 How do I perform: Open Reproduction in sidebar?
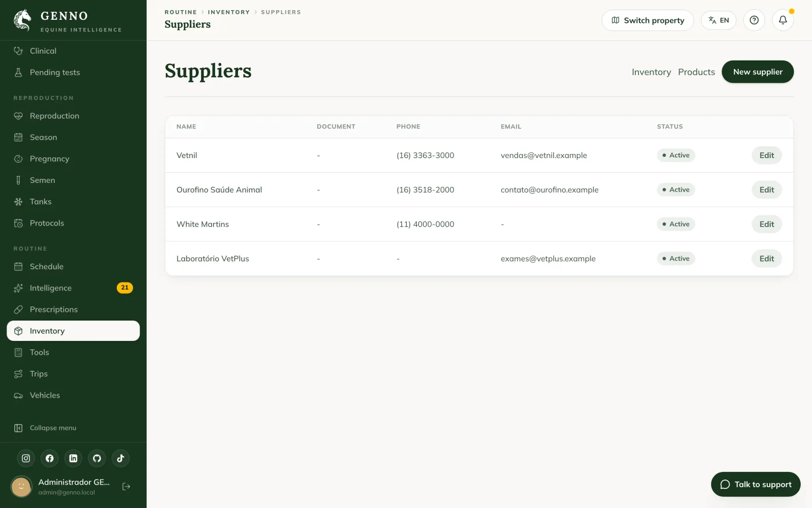coord(73,116)
